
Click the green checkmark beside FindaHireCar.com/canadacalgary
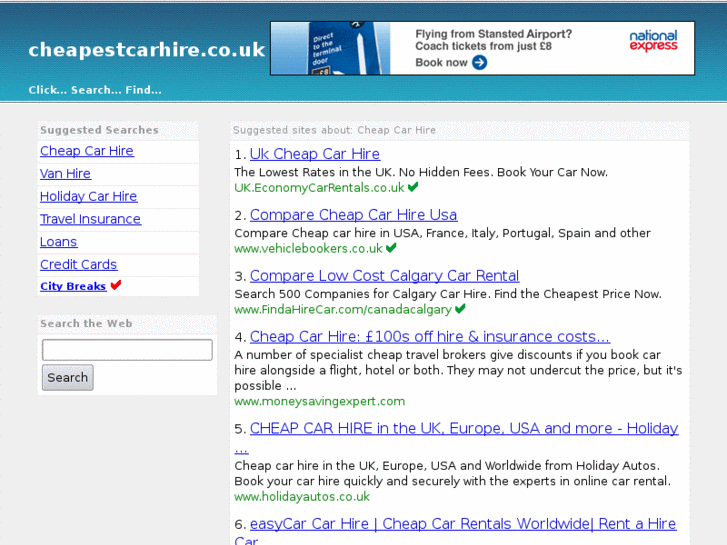click(460, 308)
